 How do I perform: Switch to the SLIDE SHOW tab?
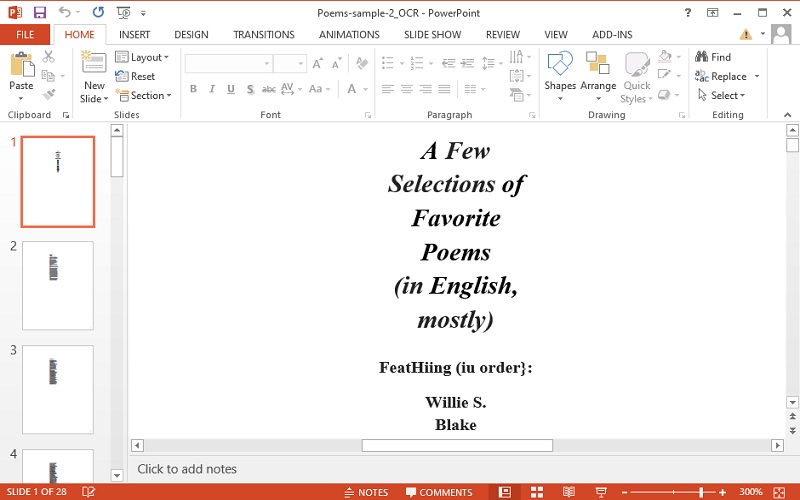[x=433, y=34]
